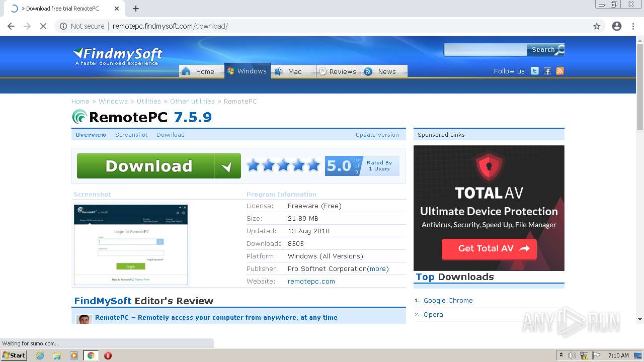Click the Search button
Viewport: 644px width, 362px height.
[x=546, y=49]
